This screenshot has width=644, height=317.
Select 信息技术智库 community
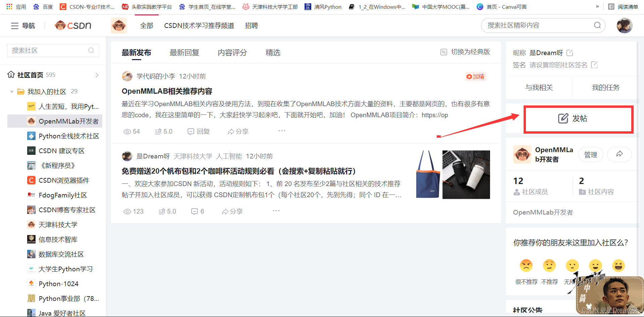pos(52,239)
